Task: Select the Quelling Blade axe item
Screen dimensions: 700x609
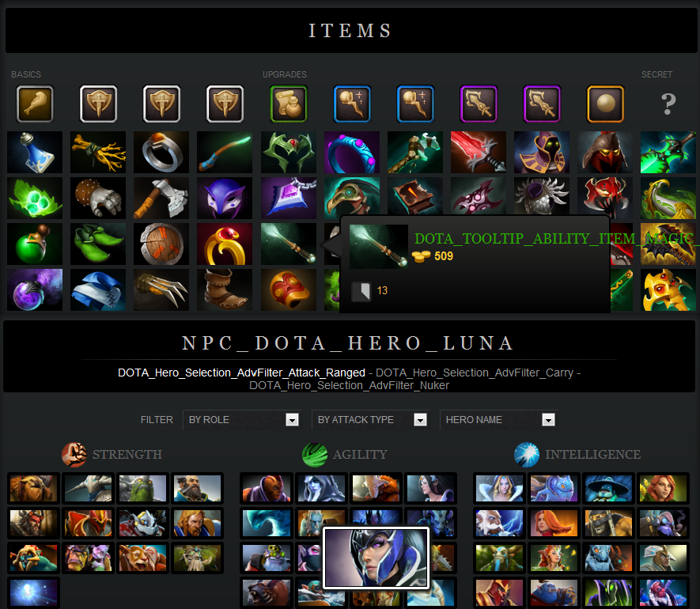Action: click(161, 199)
